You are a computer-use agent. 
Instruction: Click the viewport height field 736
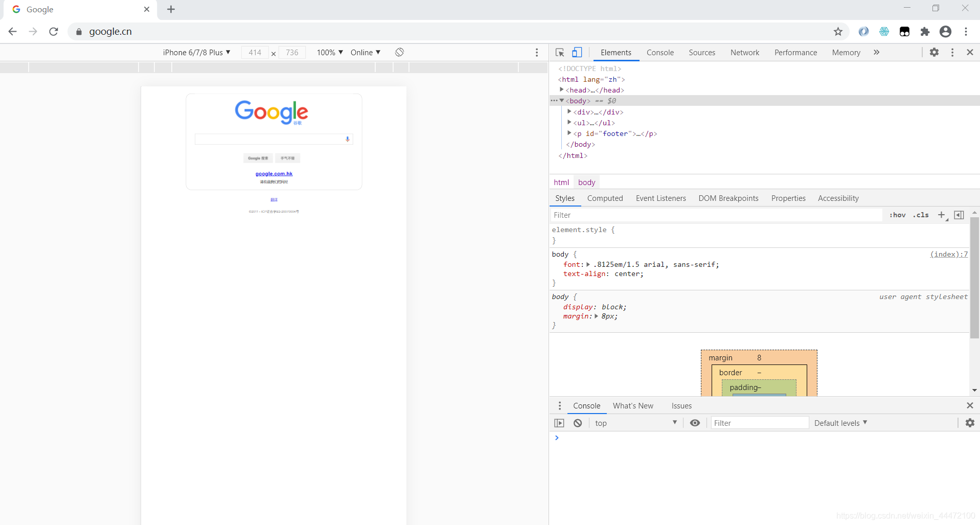coord(292,52)
